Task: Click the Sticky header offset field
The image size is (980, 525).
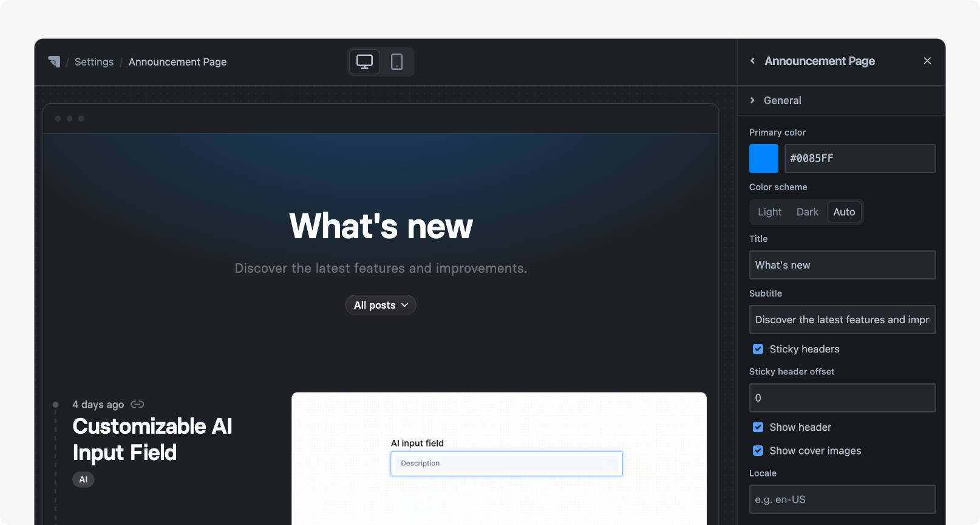Action: (x=842, y=398)
